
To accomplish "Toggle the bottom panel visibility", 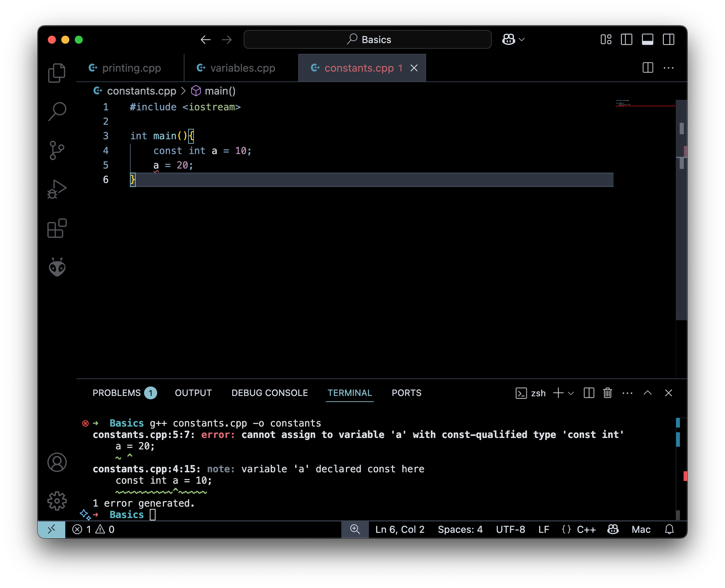I will tap(648, 39).
